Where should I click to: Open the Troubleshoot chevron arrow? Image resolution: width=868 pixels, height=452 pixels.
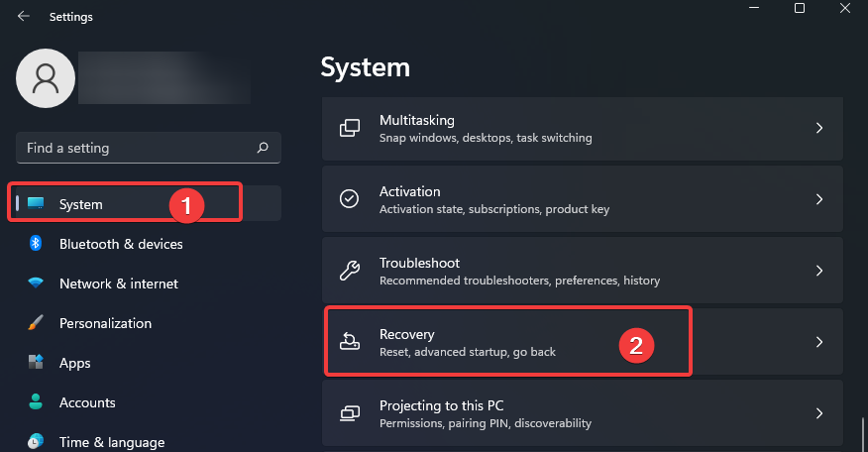tap(819, 271)
